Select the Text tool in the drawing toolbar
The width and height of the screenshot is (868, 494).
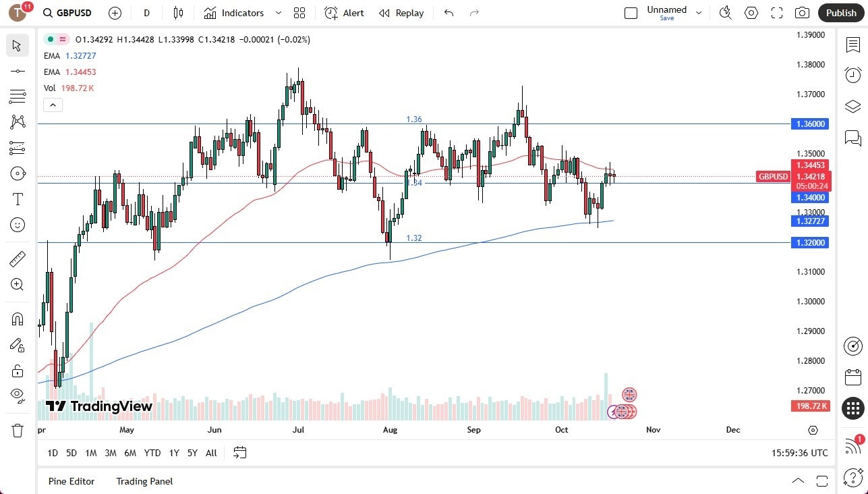pos(18,199)
